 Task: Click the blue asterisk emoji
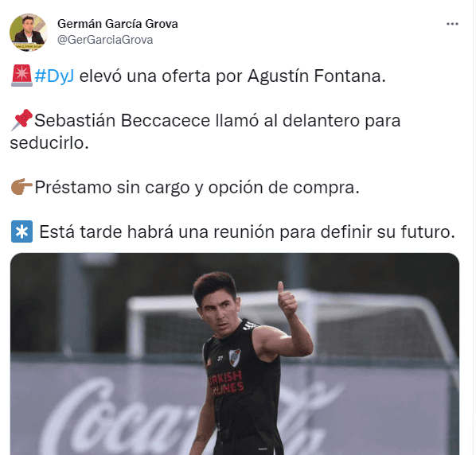click(21, 231)
